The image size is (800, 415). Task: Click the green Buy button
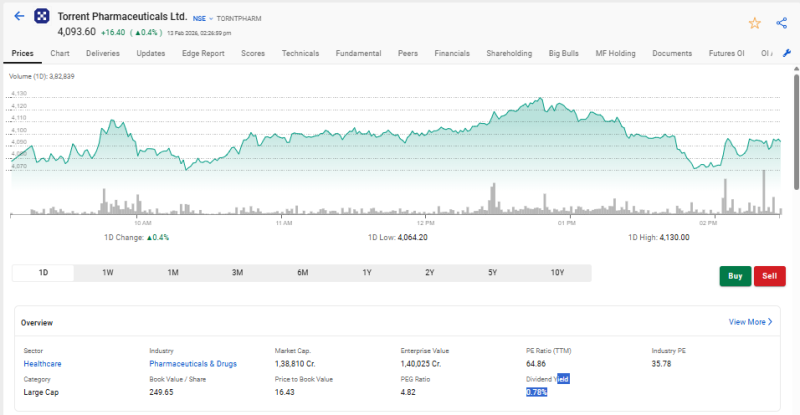735,276
